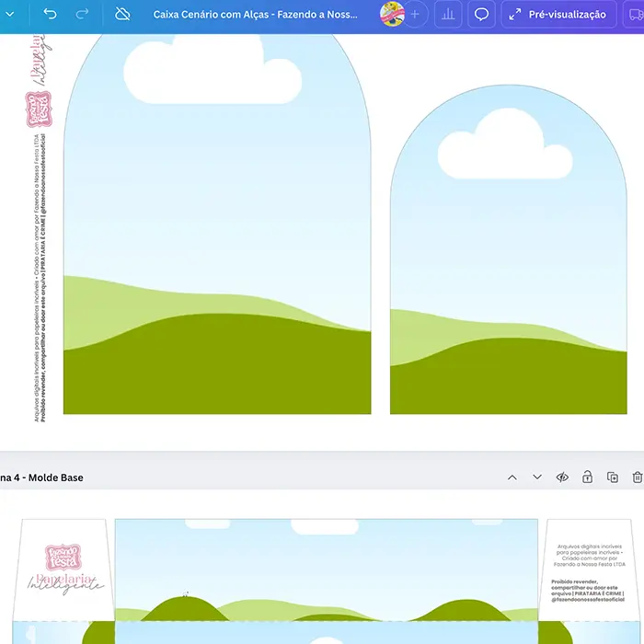644x644 pixels.
Task: Add collaborator with the plus icon
Action: click(x=415, y=14)
